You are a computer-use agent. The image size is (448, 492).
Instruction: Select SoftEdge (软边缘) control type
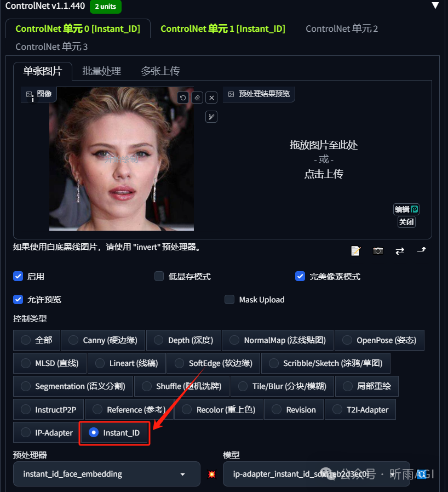[214, 363]
